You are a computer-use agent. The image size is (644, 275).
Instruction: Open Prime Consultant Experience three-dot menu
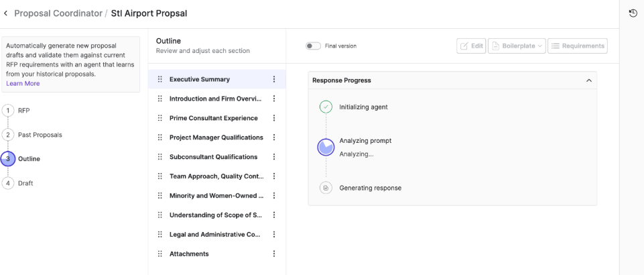pyautogui.click(x=274, y=118)
